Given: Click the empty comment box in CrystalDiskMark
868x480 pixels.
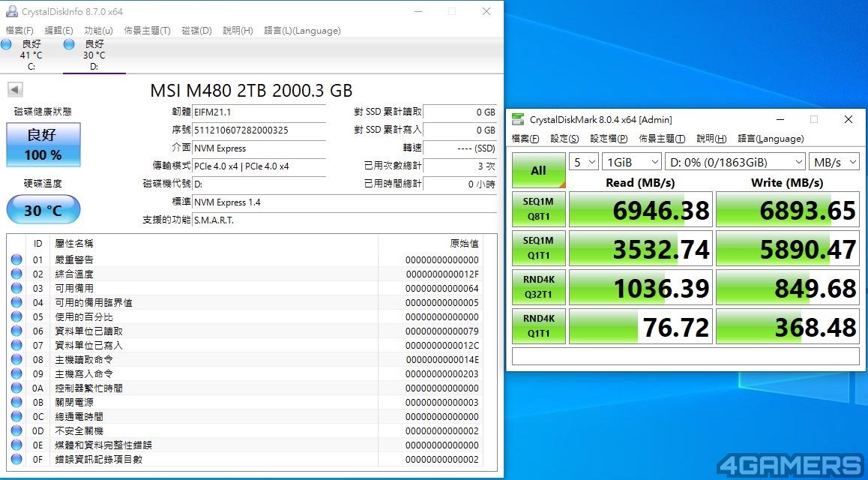Looking at the screenshot, I should [x=686, y=356].
